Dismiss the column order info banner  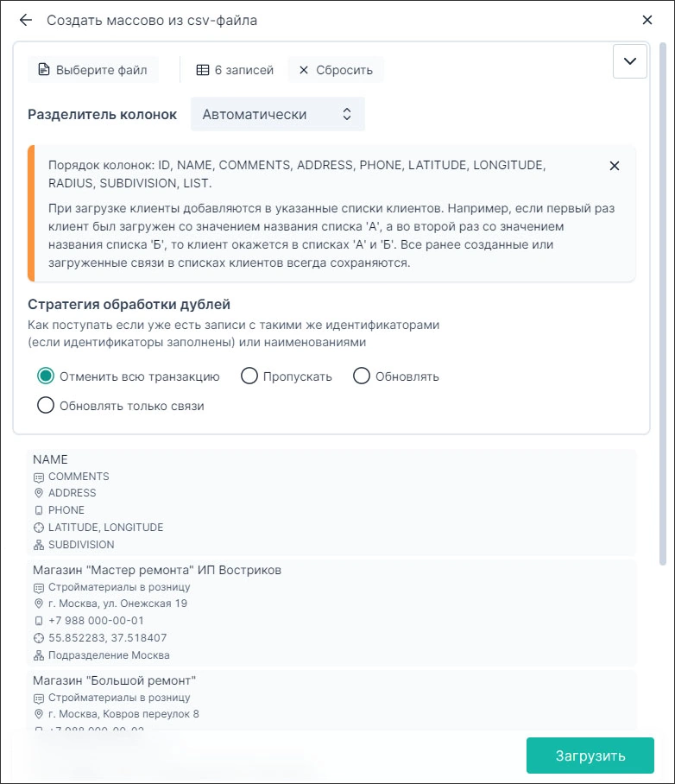pos(615,166)
